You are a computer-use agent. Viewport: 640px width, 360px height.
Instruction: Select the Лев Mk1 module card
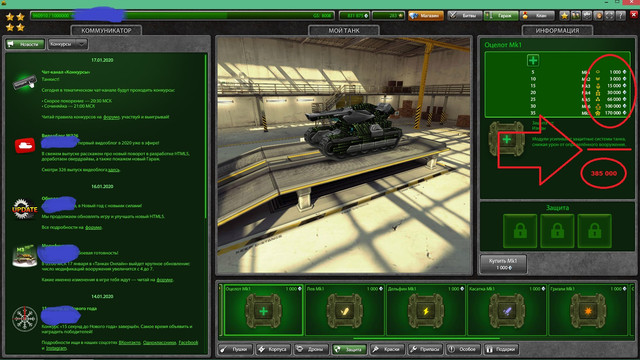[x=344, y=310]
